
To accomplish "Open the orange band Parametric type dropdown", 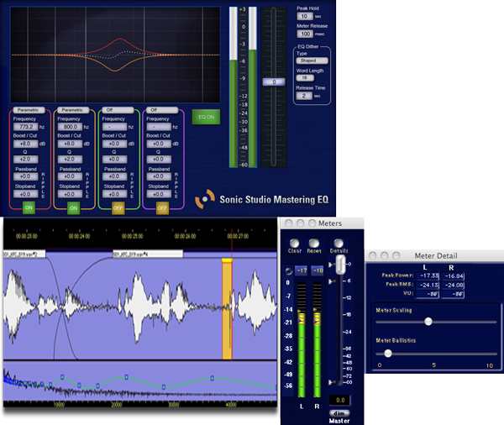I will pos(73,110).
